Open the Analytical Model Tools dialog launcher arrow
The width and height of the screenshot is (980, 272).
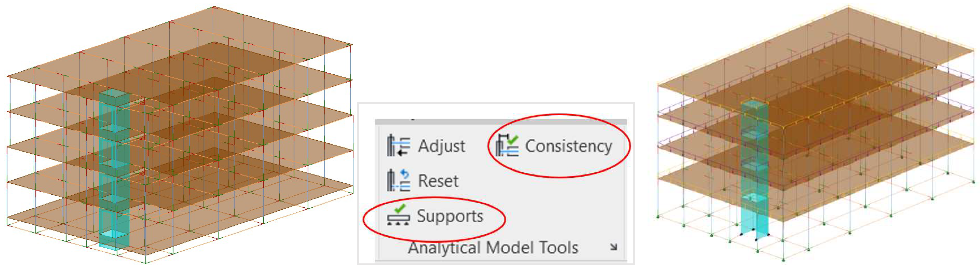[613, 247]
